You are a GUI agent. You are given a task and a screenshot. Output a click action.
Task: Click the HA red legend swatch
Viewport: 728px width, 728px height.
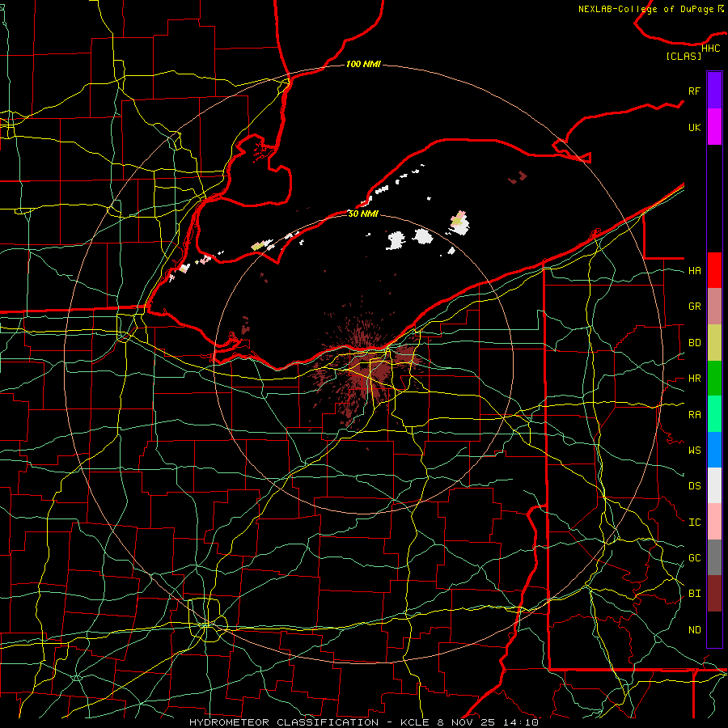[714, 270]
